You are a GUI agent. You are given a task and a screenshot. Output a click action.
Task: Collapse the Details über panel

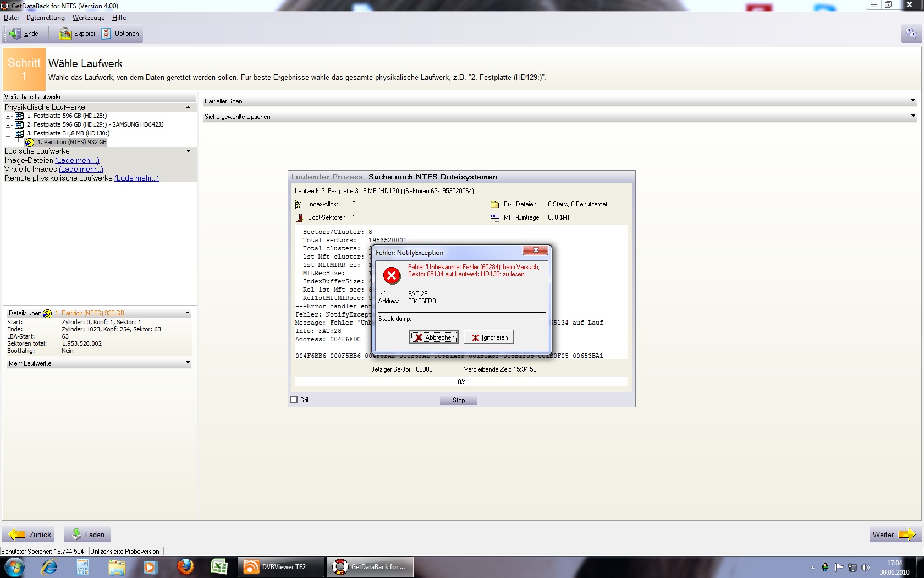coord(188,313)
